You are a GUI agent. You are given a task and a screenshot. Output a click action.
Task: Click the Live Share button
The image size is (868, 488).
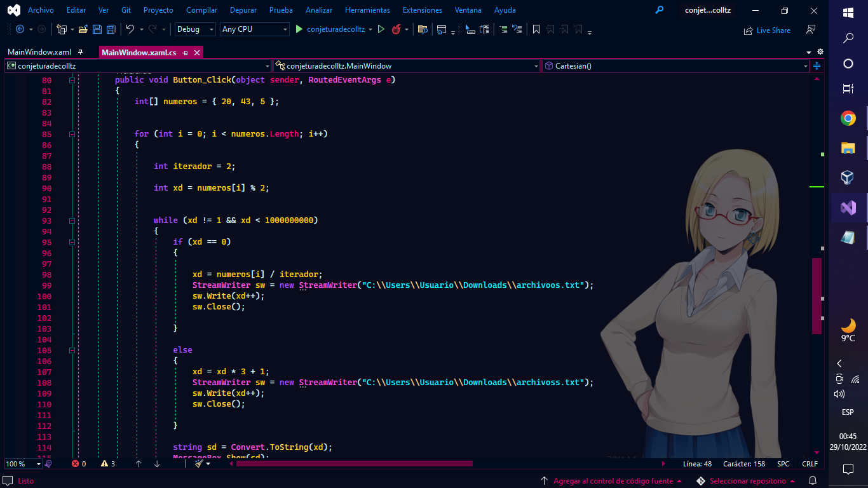(767, 30)
